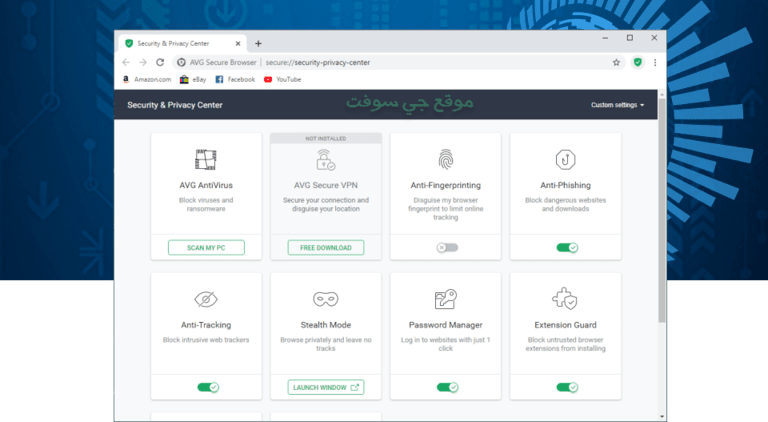The height and width of the screenshot is (422, 768).
Task: Open the AVG shield icon in toolbar
Action: [637, 62]
